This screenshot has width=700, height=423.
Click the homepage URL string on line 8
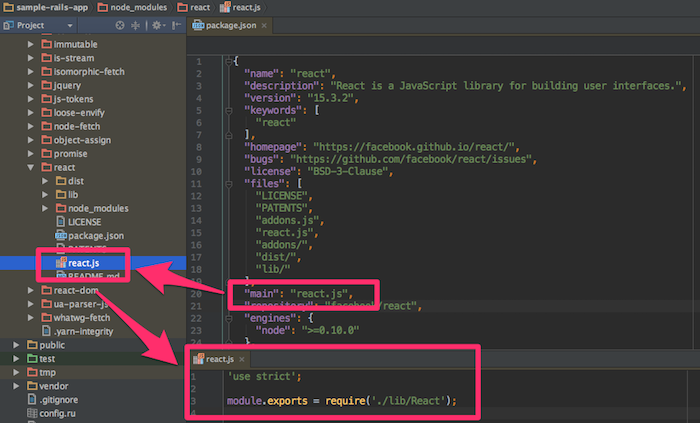pyautogui.click(x=414, y=147)
